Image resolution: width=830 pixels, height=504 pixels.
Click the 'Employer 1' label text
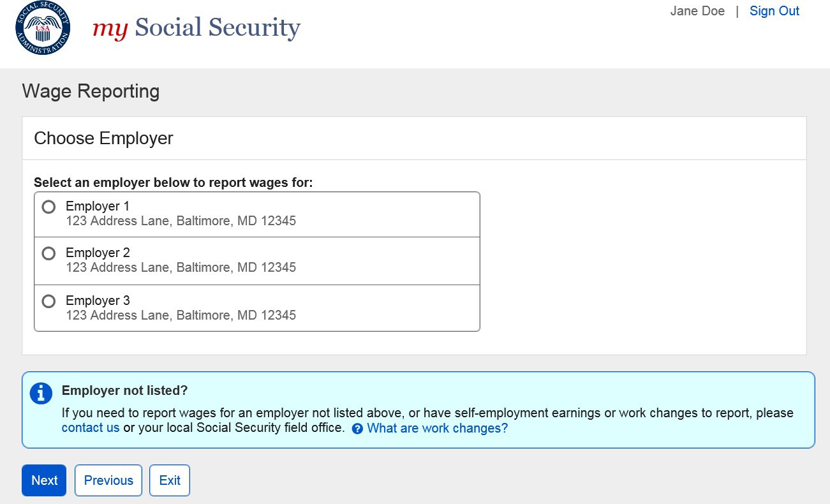click(98, 206)
